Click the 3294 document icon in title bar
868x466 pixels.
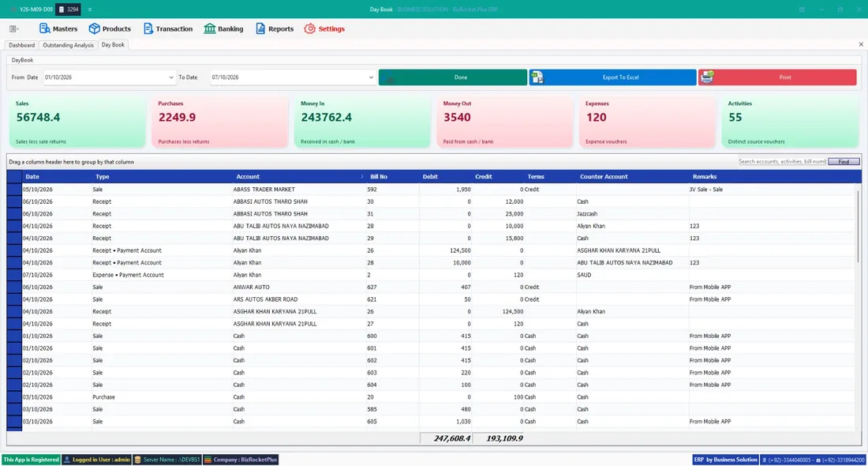pyautogui.click(x=69, y=9)
